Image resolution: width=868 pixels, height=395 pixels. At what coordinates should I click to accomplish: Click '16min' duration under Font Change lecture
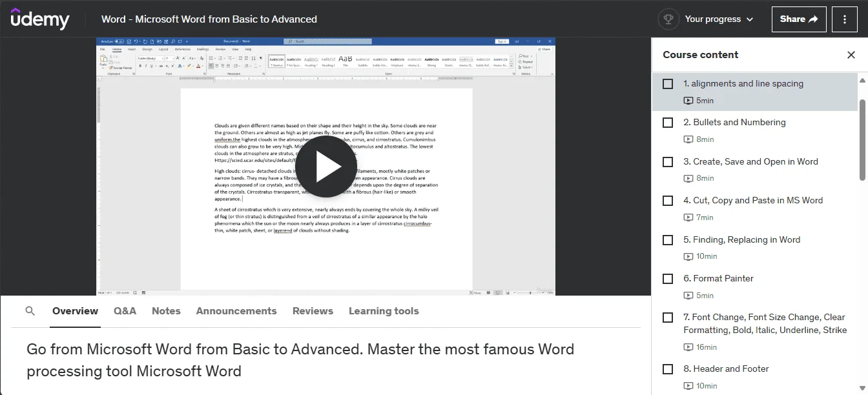point(707,347)
